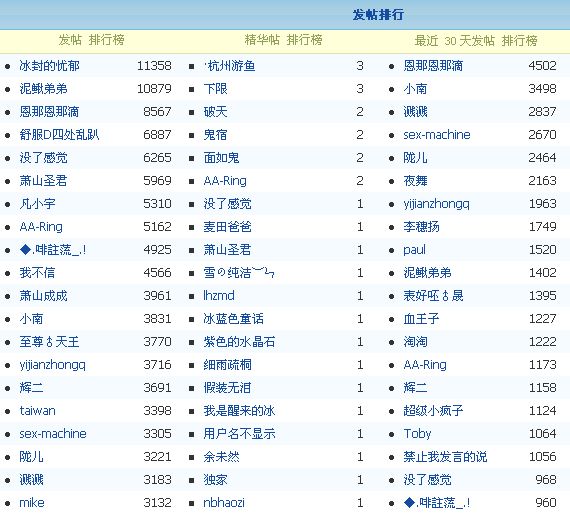Click the mike user link

(x=32, y=503)
